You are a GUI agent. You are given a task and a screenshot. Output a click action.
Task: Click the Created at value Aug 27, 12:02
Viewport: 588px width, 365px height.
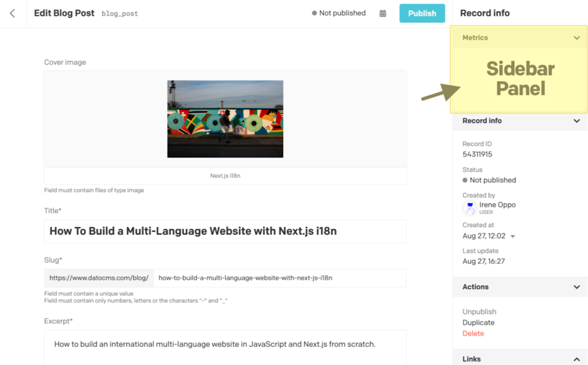point(484,236)
